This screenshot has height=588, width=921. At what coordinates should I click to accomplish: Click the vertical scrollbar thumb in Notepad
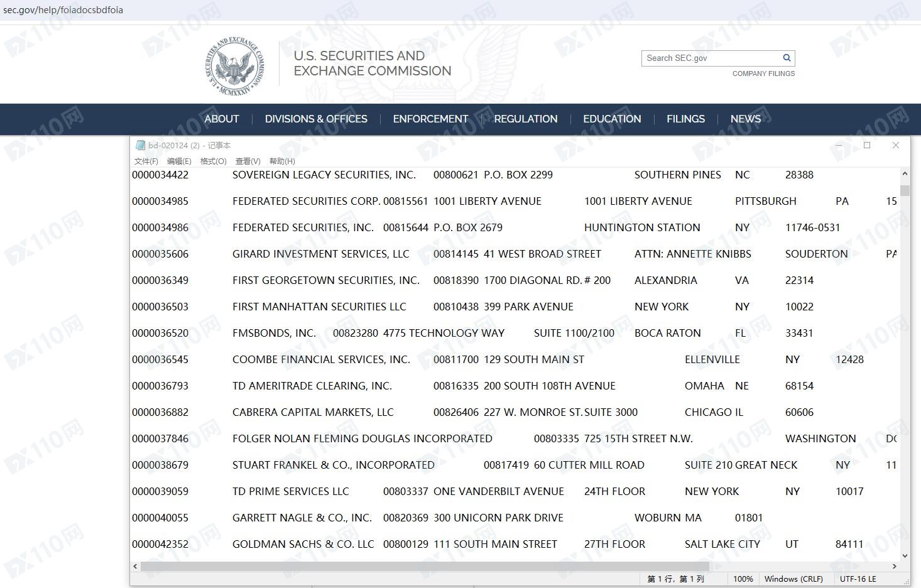[905, 191]
